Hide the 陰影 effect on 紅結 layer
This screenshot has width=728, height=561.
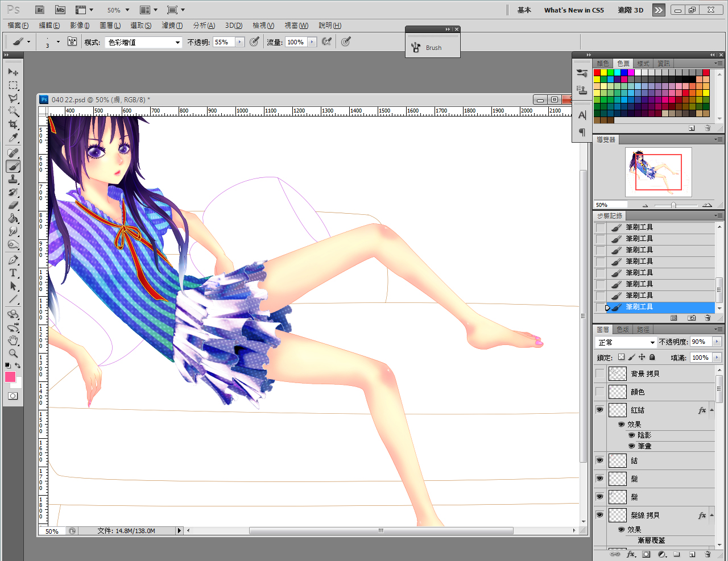631,435
